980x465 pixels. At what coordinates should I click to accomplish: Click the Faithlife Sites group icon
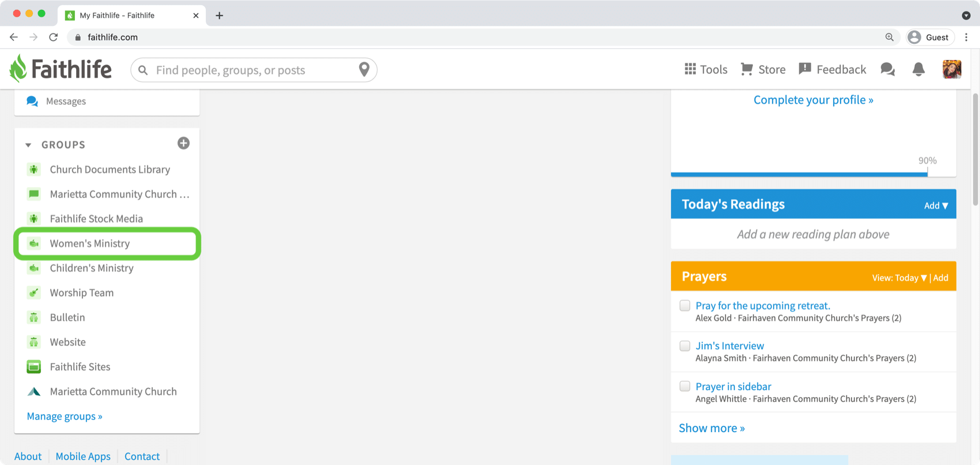[x=34, y=366]
